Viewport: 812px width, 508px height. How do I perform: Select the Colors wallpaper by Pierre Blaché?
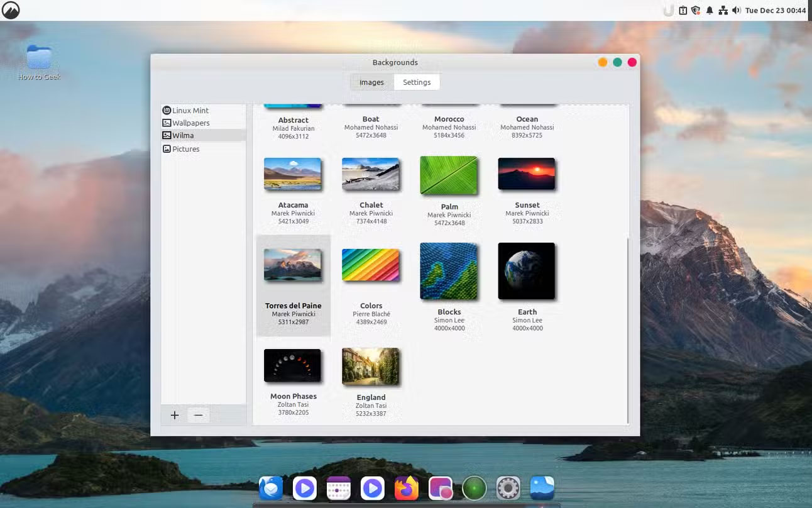click(371, 266)
